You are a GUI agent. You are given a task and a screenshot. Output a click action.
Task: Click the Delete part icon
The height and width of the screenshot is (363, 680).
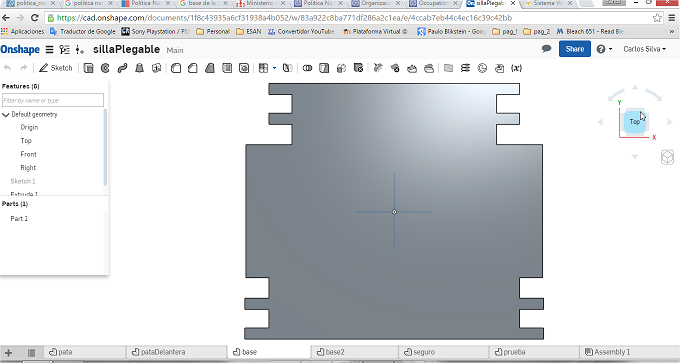(358, 68)
